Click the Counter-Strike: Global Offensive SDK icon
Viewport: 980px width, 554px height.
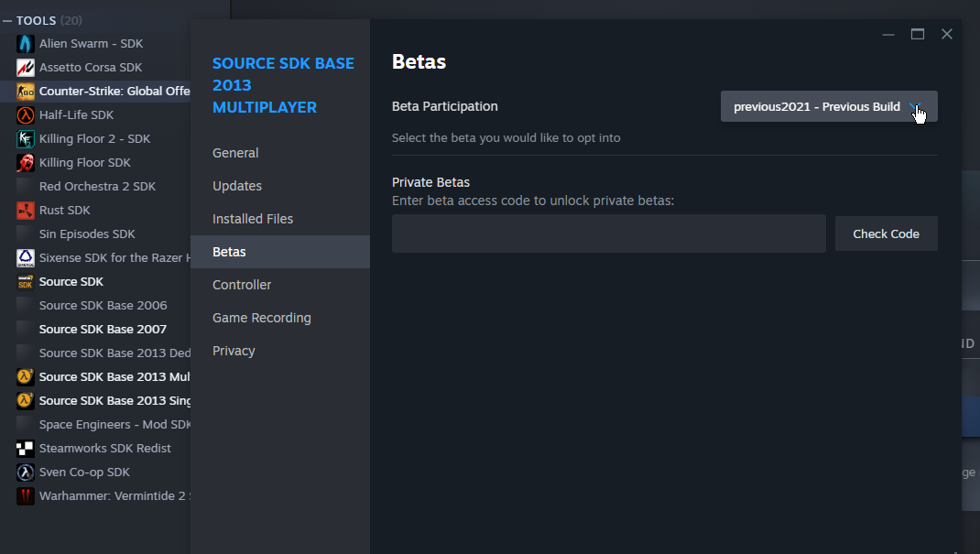pos(25,92)
